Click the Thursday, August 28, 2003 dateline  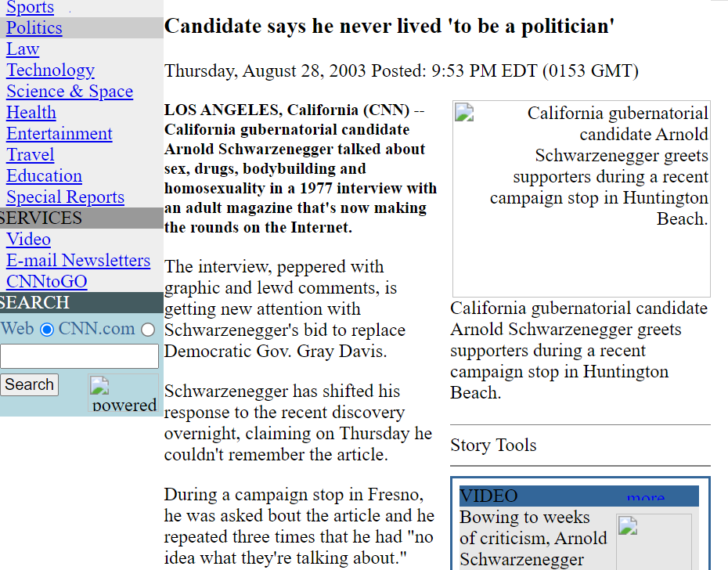click(x=401, y=70)
